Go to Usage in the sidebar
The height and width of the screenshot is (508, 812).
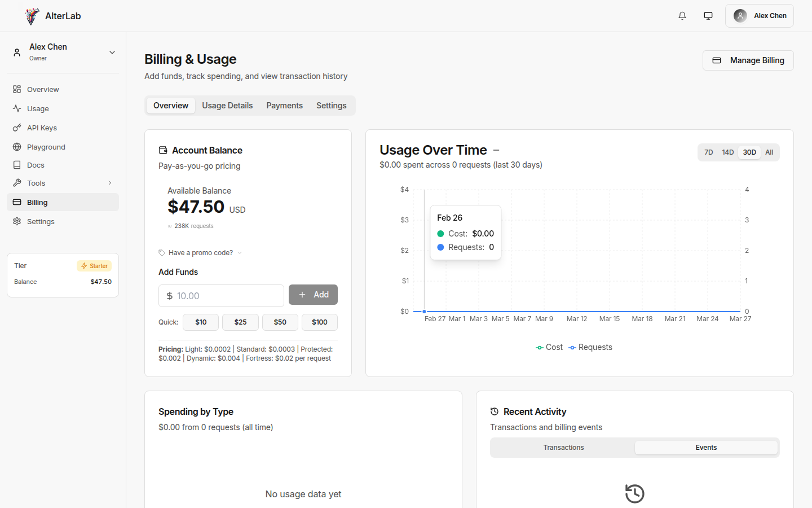point(63,108)
